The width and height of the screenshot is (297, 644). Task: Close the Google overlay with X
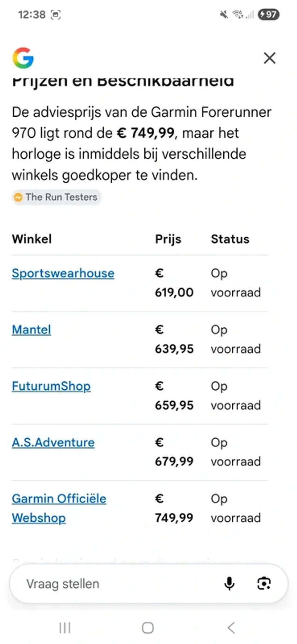(x=270, y=58)
